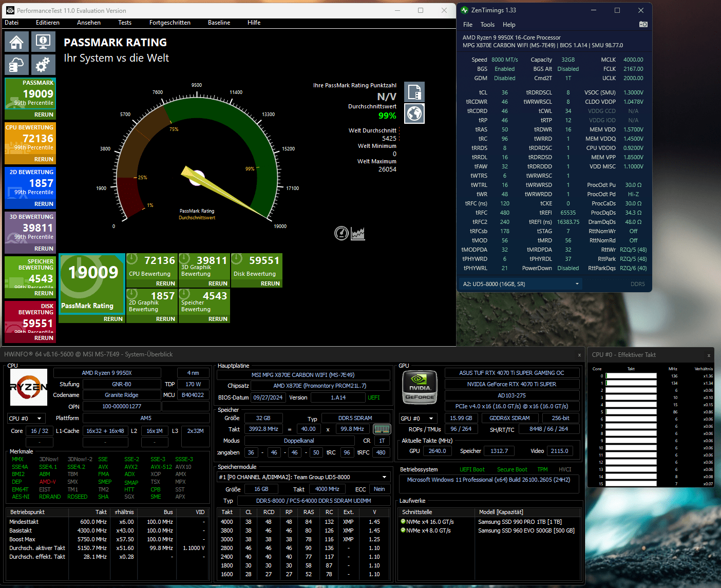Screen dimensions: 721x588
Task: Click the AMD Ryzen 9 9950X name field
Action: click(x=107, y=373)
